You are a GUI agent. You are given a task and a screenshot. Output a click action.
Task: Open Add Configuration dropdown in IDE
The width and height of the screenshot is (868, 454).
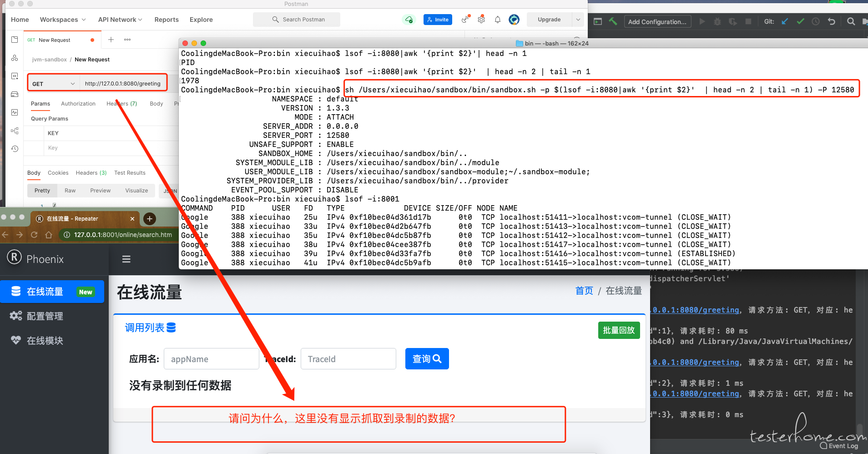click(x=657, y=21)
